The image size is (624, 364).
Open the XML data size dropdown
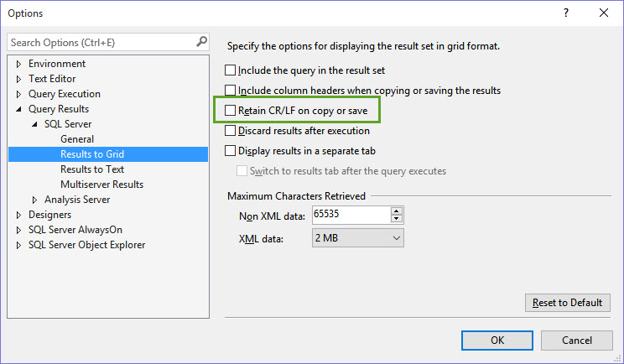click(358, 238)
